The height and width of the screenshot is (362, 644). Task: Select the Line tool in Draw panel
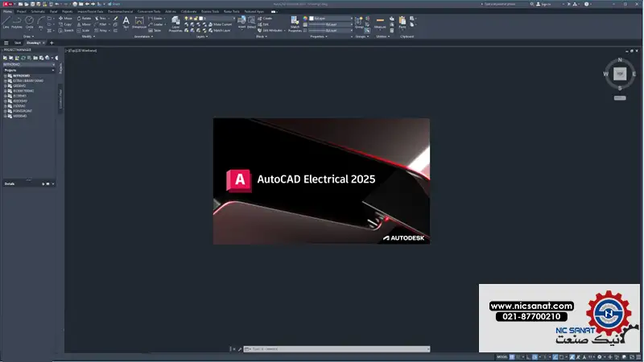pos(6,23)
